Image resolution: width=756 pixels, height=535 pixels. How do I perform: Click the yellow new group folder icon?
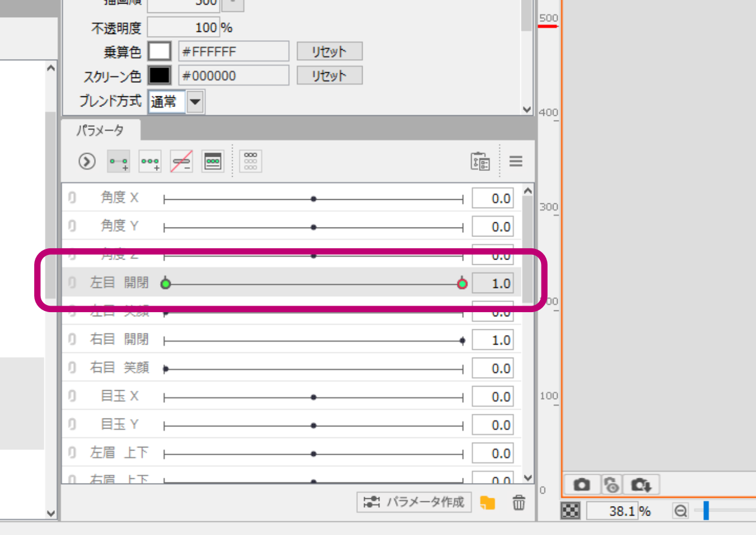(x=488, y=503)
